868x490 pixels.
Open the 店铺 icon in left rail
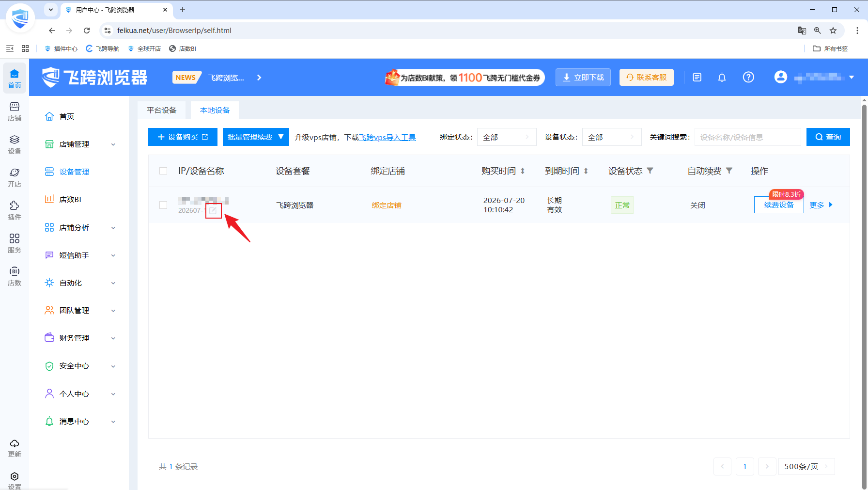coord(15,111)
